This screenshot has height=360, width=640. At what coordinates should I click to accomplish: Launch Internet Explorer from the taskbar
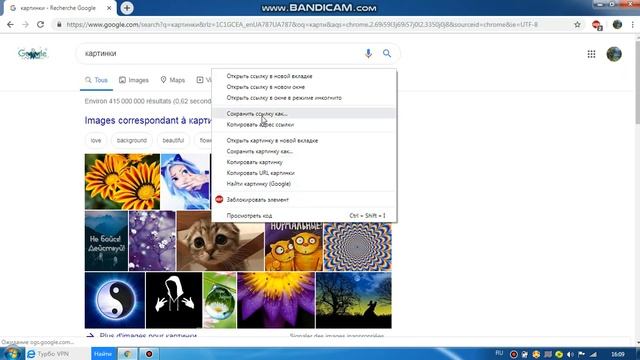pos(31,354)
